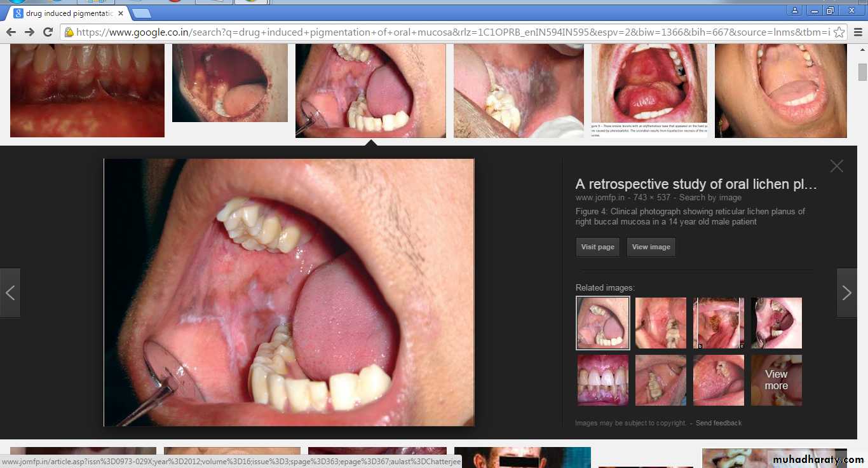This screenshot has width=868, height=468.
Task: Click the Send feedback link
Action: click(x=718, y=423)
